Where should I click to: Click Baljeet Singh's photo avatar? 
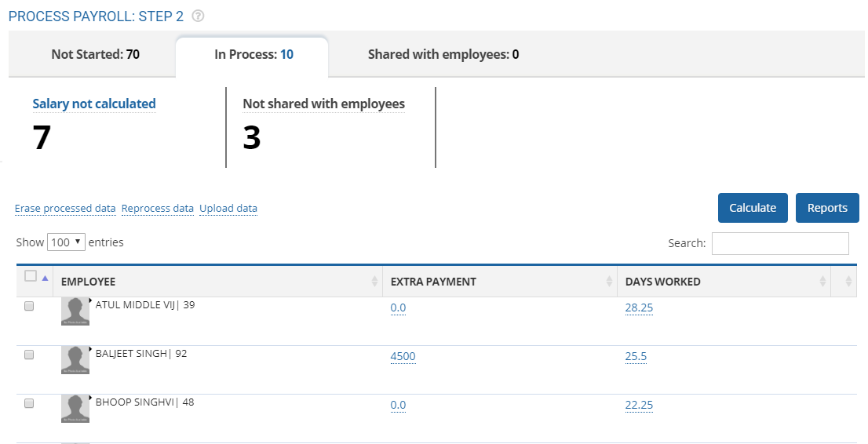[75, 360]
